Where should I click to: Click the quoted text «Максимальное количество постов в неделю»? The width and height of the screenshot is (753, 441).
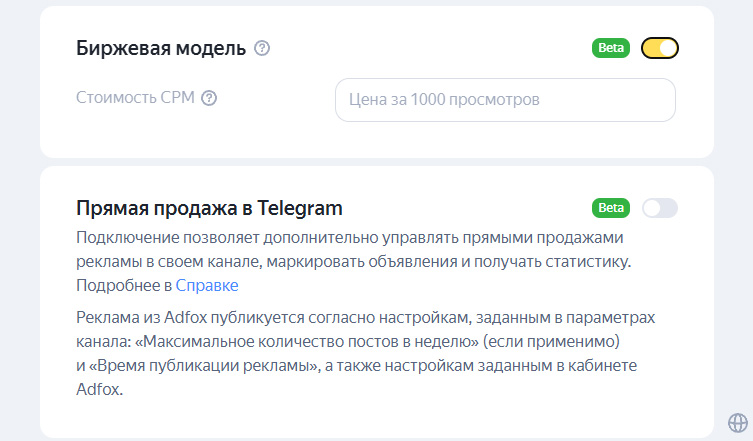coord(307,342)
